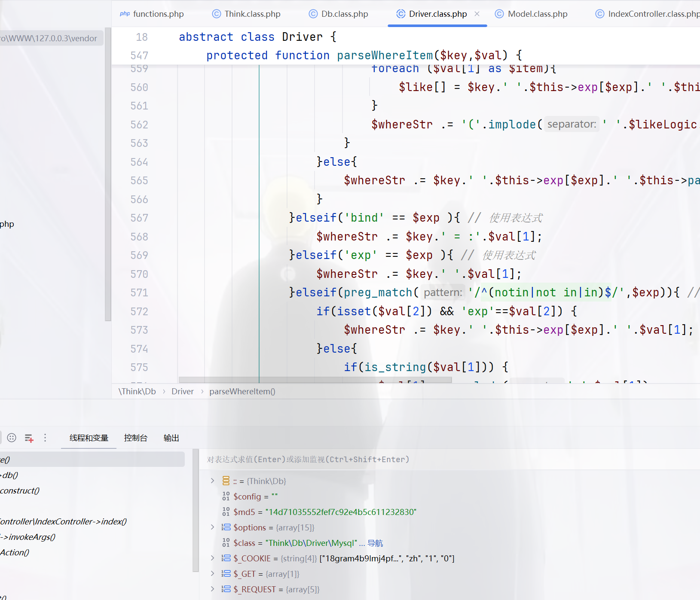
Task: Click the evaluate expression input field
Action: click(x=430, y=460)
